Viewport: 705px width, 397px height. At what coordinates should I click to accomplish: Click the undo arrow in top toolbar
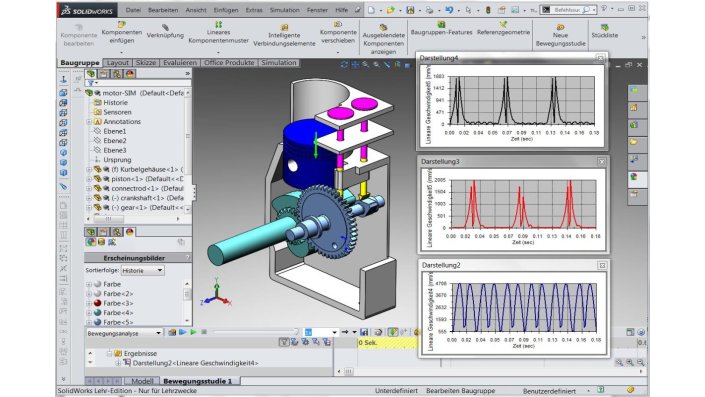pos(449,10)
